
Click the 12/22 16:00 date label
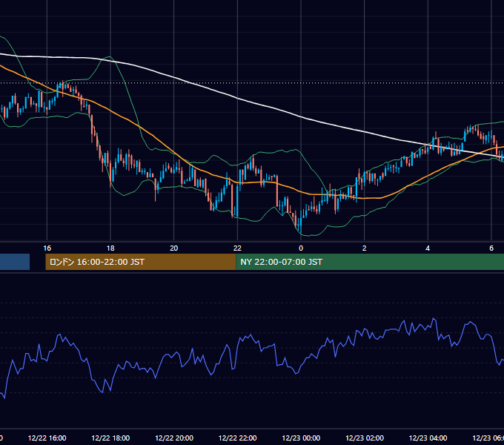[47, 438]
